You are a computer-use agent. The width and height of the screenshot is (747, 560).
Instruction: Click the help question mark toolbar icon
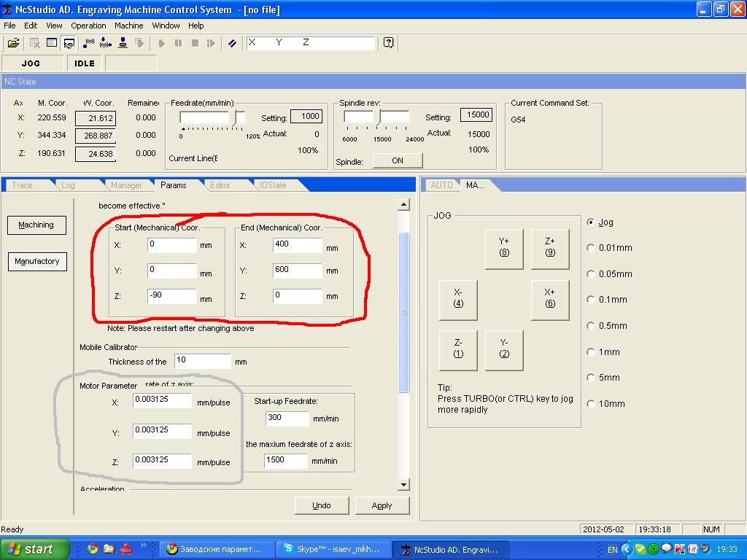(388, 43)
